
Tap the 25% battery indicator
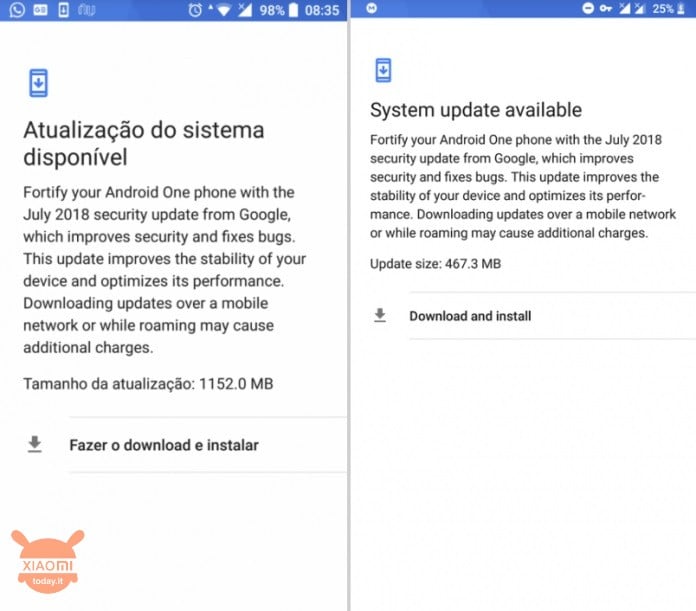[x=668, y=9]
